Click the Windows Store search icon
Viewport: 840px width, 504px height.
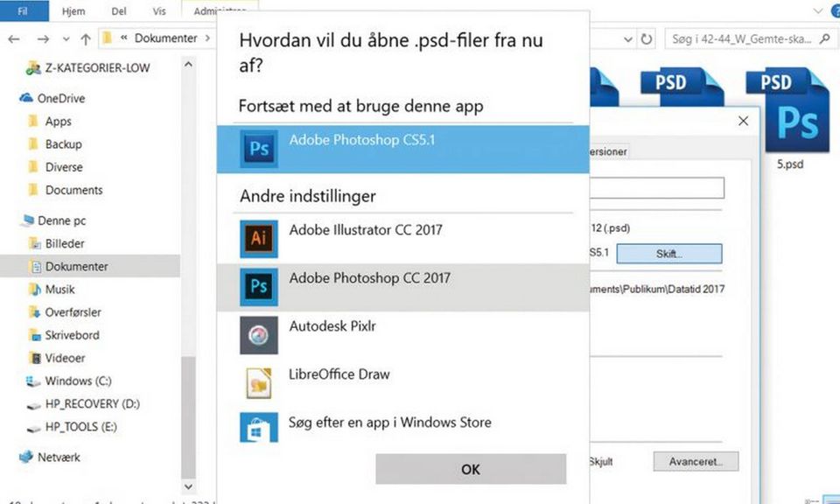pyautogui.click(x=259, y=429)
